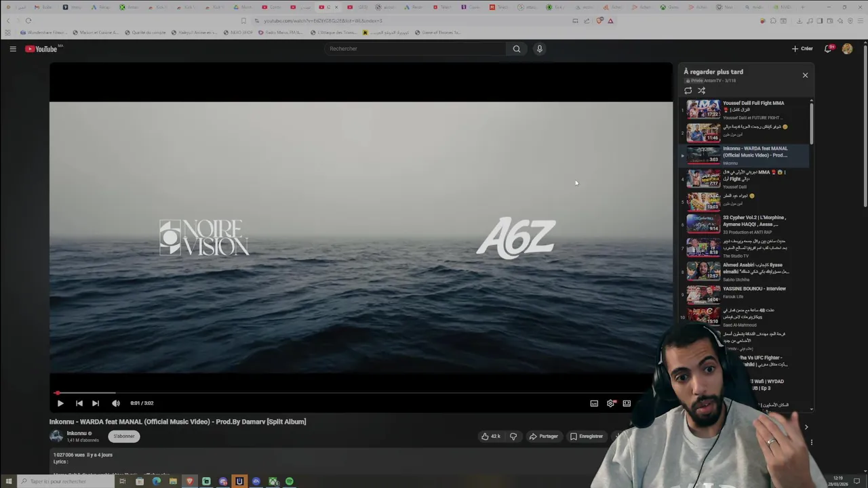The height and width of the screenshot is (488, 868).
Task: Skip to the next playlist video
Action: click(x=96, y=403)
